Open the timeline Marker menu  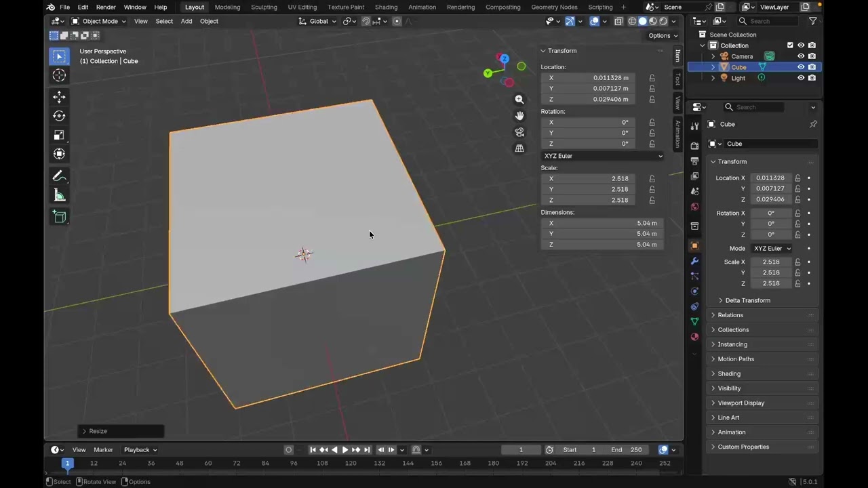(x=103, y=450)
